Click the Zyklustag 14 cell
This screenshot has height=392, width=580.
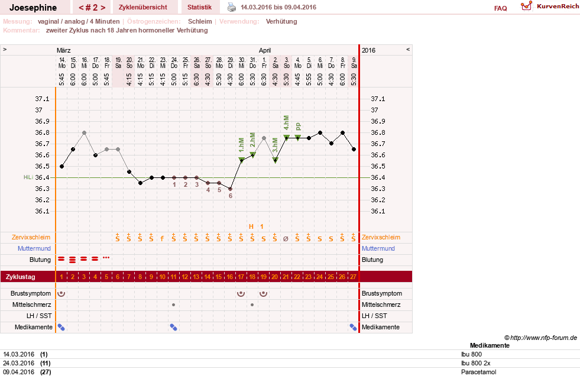coord(207,277)
